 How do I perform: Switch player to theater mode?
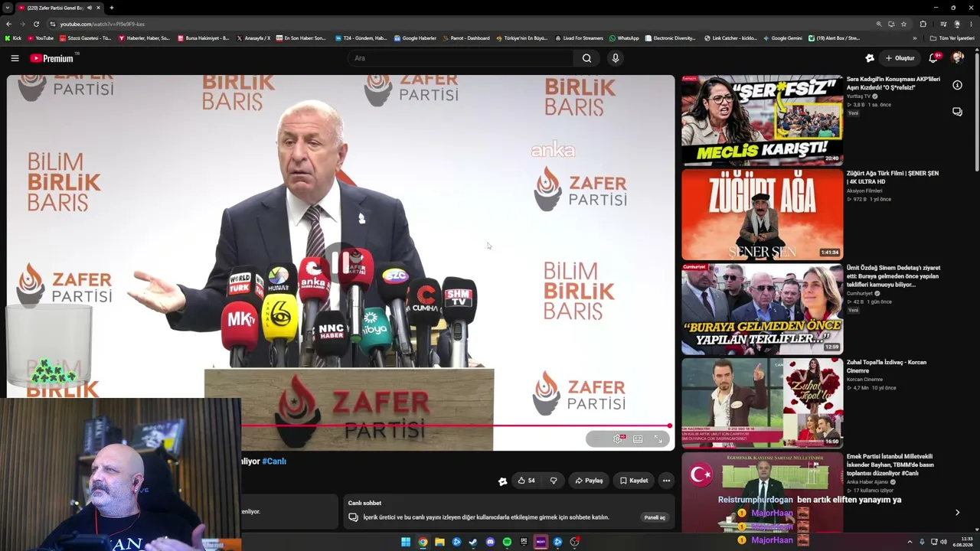pos(638,439)
